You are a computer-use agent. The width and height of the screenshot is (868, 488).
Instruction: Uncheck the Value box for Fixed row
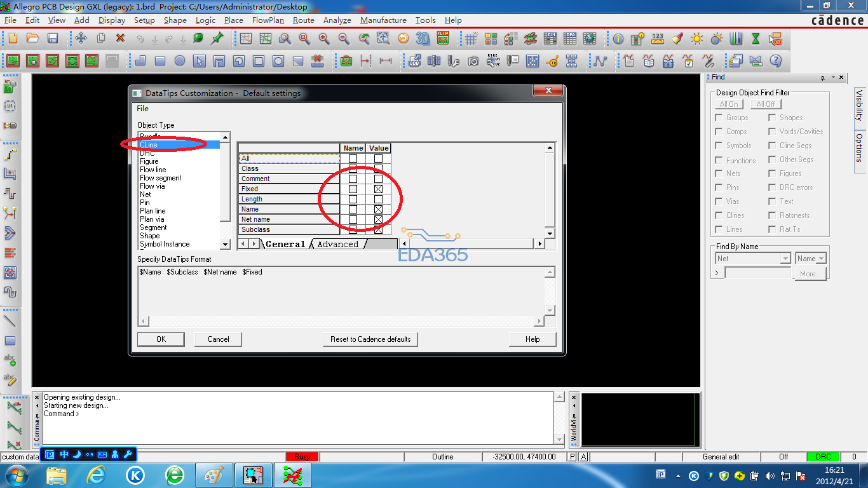point(379,189)
